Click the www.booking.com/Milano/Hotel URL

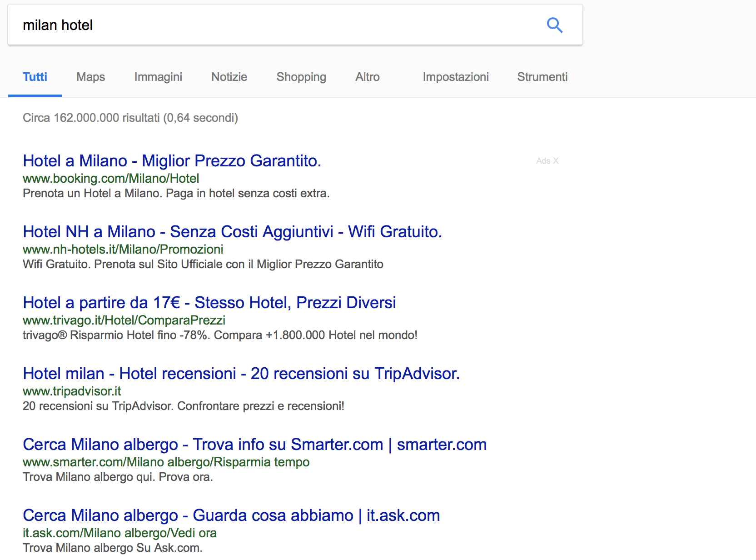click(111, 179)
